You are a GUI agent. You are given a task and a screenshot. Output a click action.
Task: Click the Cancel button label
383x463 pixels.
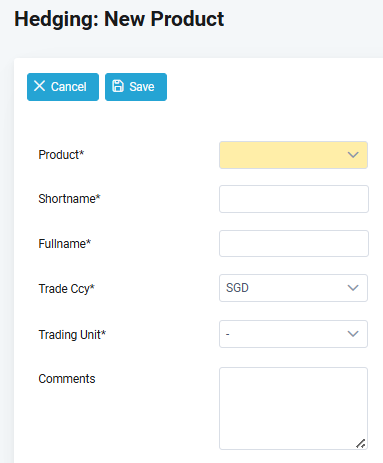click(x=69, y=87)
